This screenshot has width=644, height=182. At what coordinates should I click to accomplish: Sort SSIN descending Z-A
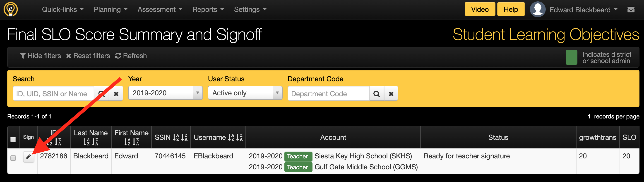coord(184,137)
